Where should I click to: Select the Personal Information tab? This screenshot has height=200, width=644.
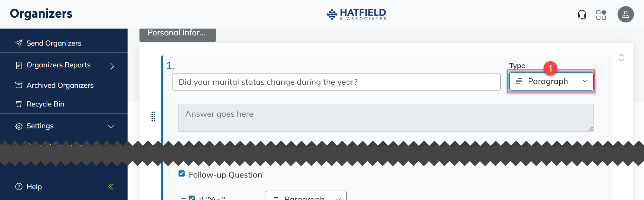[x=177, y=34]
